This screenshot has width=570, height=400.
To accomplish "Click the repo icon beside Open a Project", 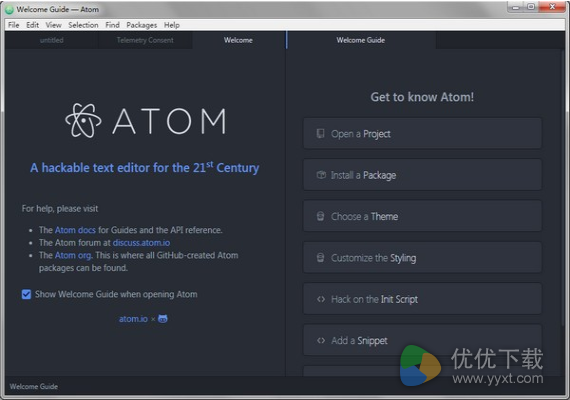I will (320, 133).
